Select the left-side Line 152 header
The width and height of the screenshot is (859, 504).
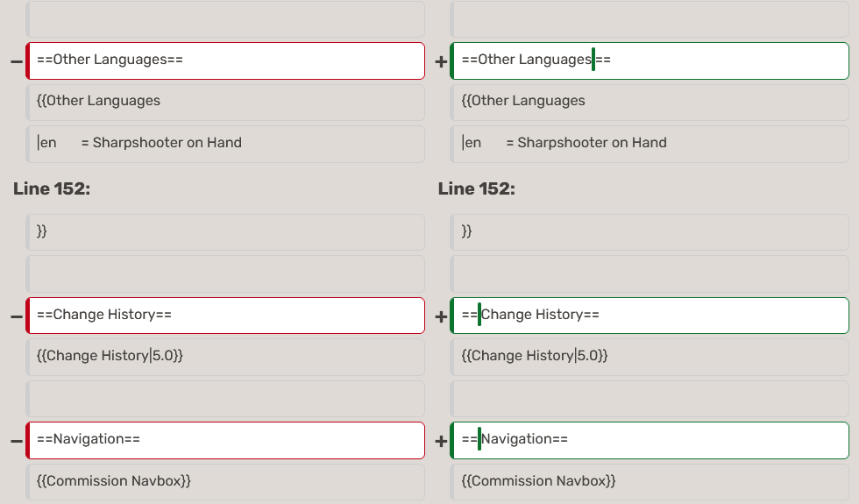point(52,188)
